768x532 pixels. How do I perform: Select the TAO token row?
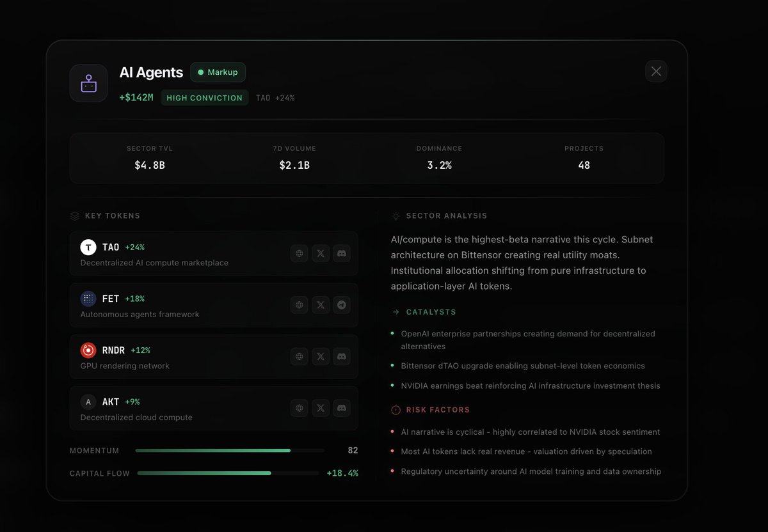click(x=214, y=254)
